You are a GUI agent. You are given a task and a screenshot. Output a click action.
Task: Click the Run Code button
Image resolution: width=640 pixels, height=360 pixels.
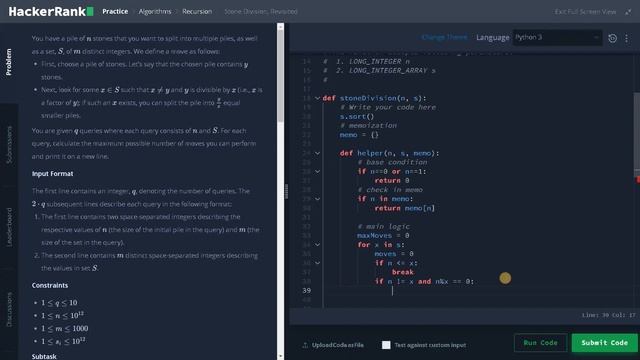tap(540, 343)
